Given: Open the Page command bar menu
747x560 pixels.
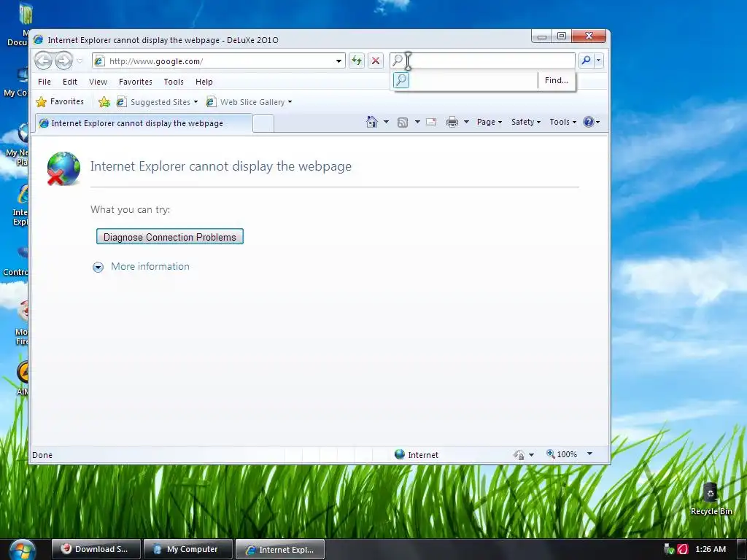Looking at the screenshot, I should [x=489, y=122].
